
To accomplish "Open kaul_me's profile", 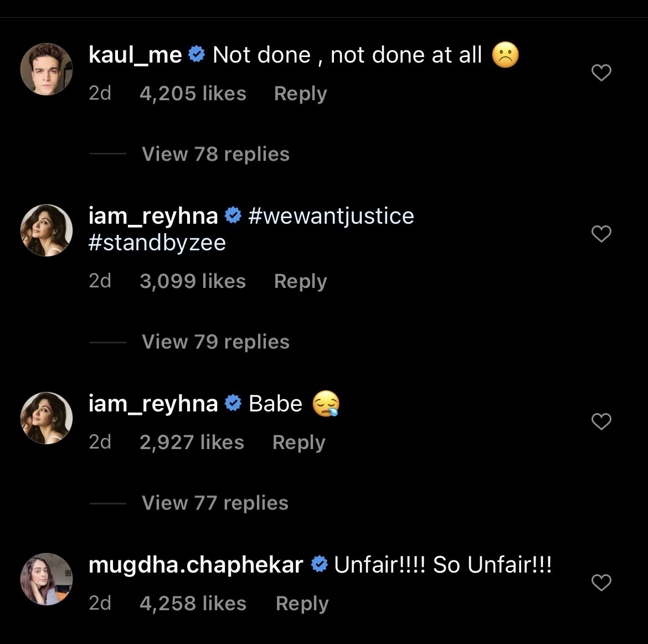I will point(136,54).
